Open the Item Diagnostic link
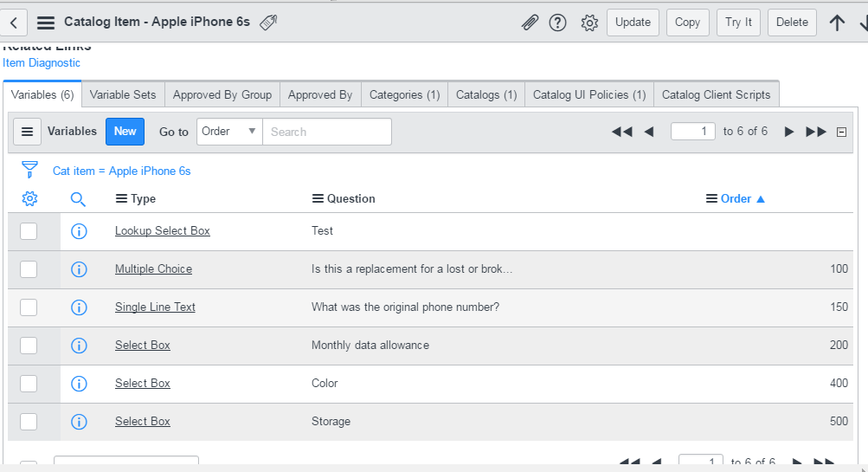Viewport: 868px width, 472px height. [42, 63]
